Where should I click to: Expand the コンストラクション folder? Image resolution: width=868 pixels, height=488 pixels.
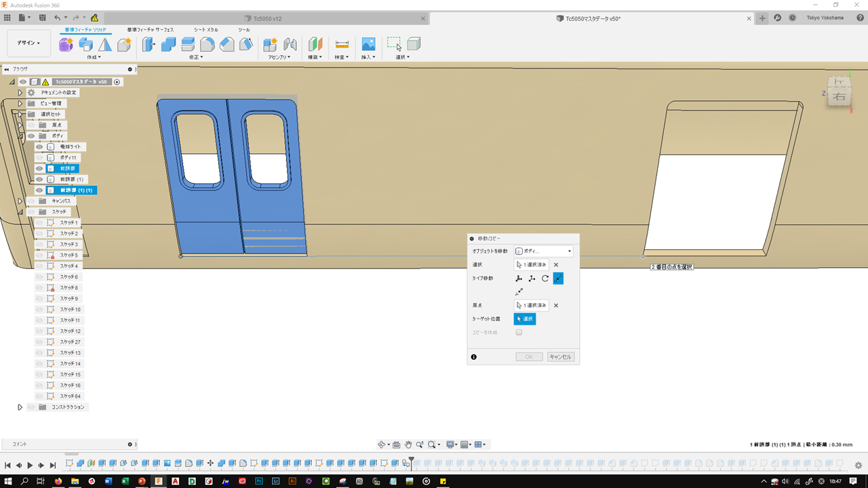click(x=20, y=407)
